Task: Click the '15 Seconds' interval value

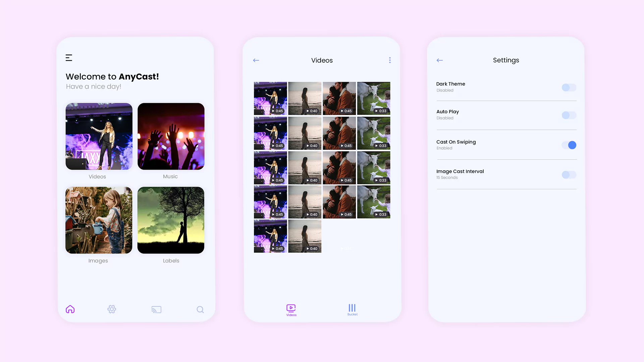Action: pyautogui.click(x=447, y=178)
